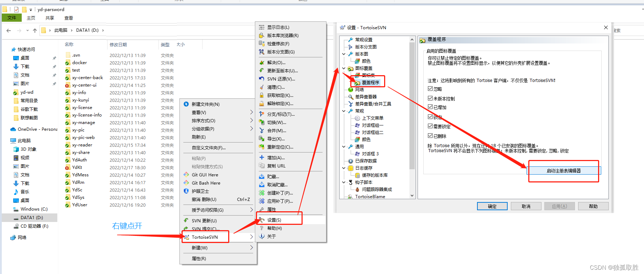
Task: Click the Explorer back arrow button
Action: [x=9, y=31]
